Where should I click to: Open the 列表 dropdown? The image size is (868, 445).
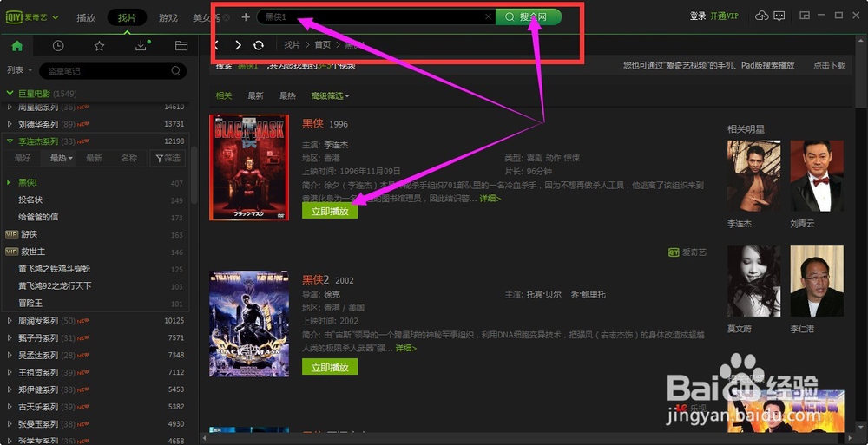[19, 70]
